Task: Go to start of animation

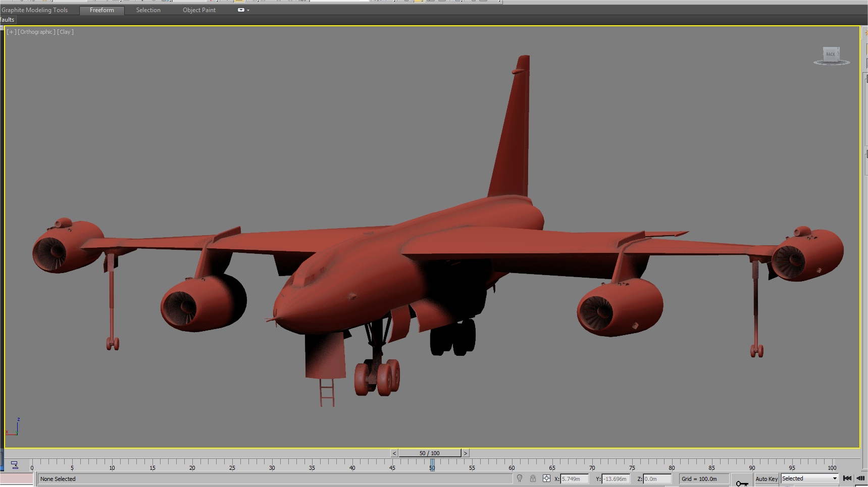Action: (847, 478)
